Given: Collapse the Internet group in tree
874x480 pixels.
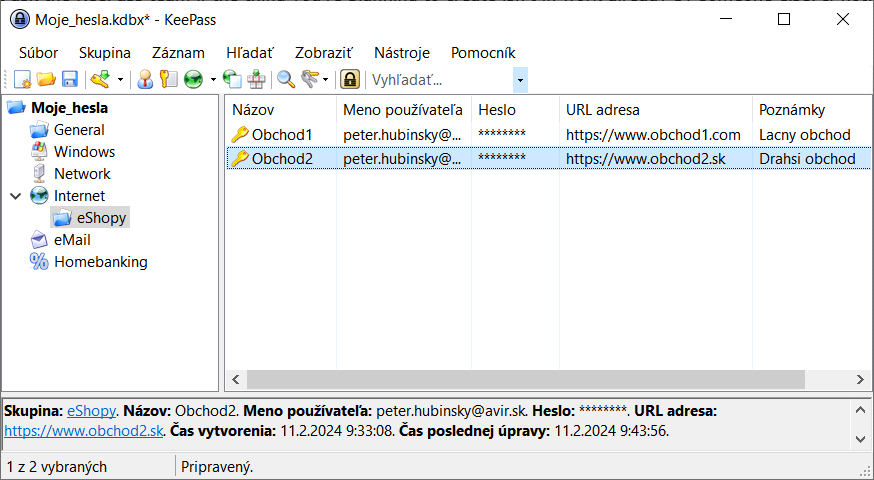Looking at the screenshot, I should [x=15, y=196].
